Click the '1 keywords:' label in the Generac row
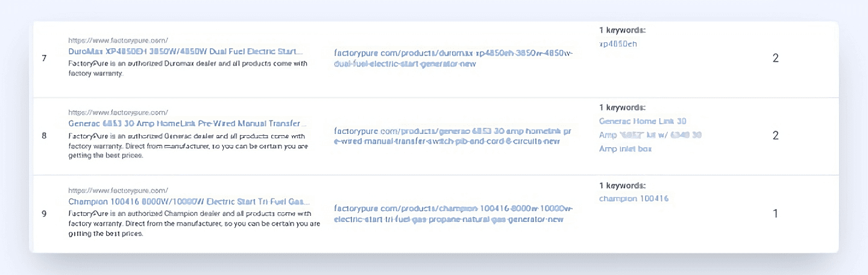Viewport: 868px width, 275px height. [x=622, y=107]
